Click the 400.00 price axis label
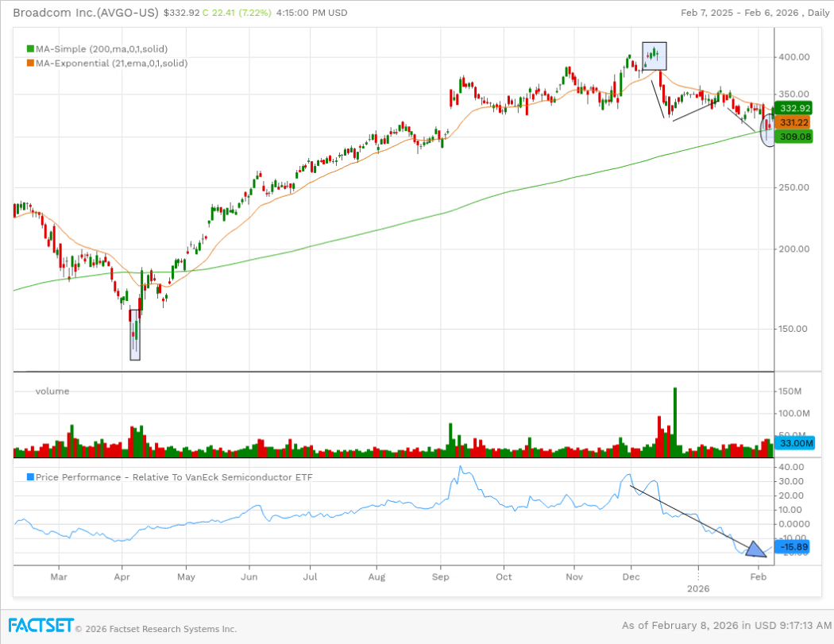 pos(794,57)
